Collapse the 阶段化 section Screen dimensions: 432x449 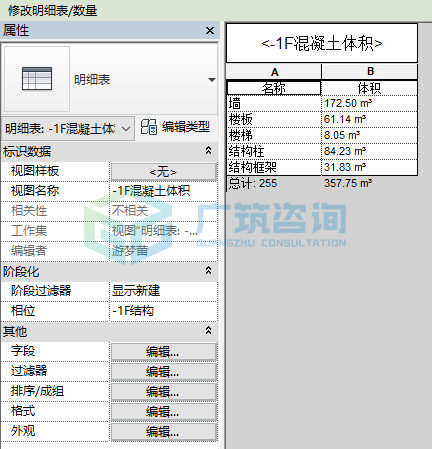click(x=208, y=270)
